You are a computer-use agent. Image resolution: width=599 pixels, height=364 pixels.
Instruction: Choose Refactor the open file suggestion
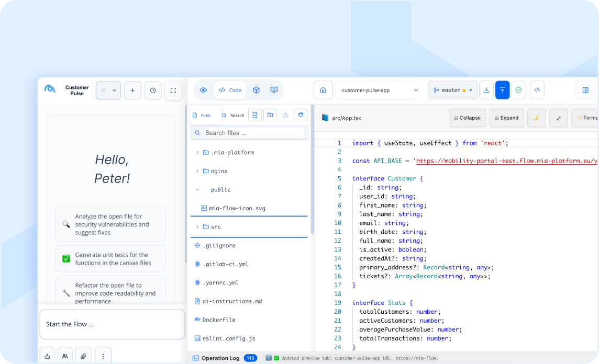point(111,291)
